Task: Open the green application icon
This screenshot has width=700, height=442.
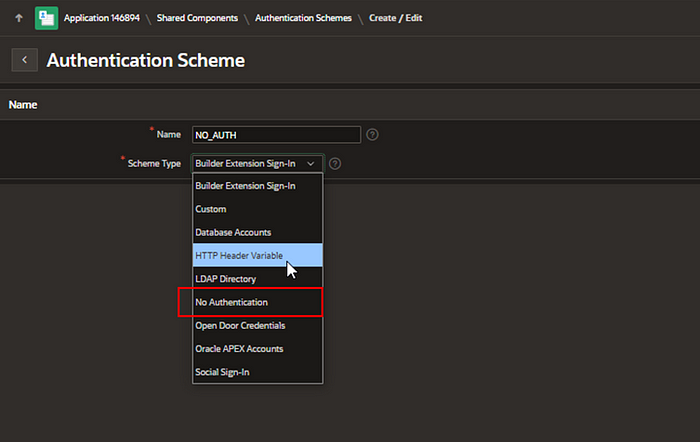Action: tap(46, 18)
